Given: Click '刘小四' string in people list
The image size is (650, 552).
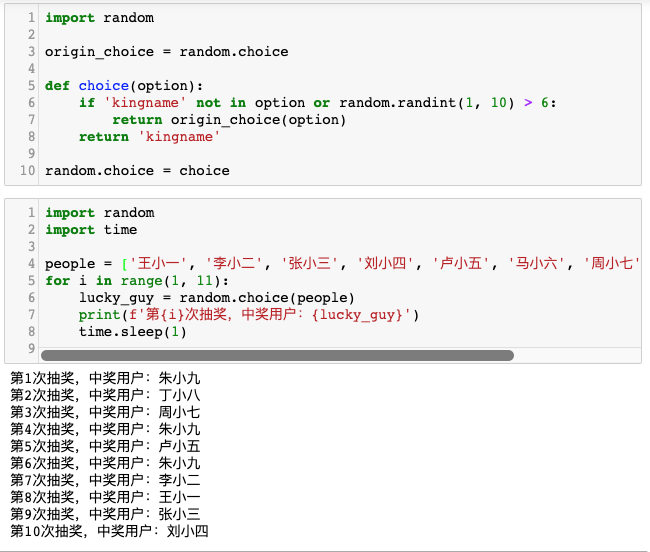Looking at the screenshot, I should click(385, 264).
